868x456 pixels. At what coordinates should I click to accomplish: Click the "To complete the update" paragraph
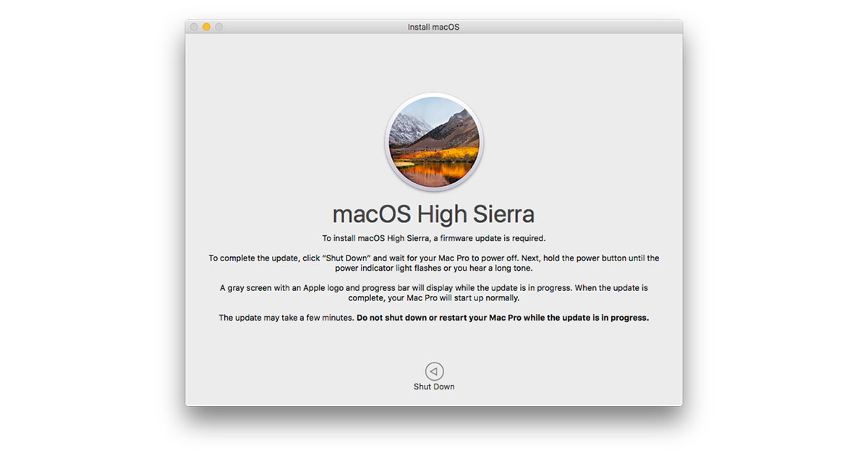click(x=434, y=263)
